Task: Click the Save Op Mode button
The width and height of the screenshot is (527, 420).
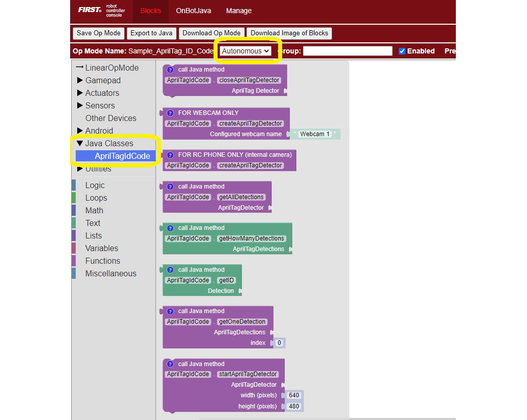Action: (98, 33)
